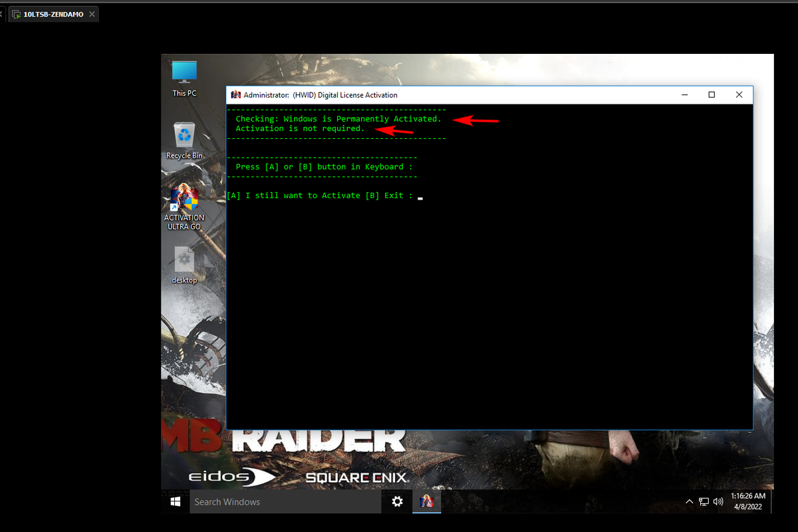The image size is (798, 532).
Task: Click the Show desktop strip on taskbar
Action: pos(771,501)
